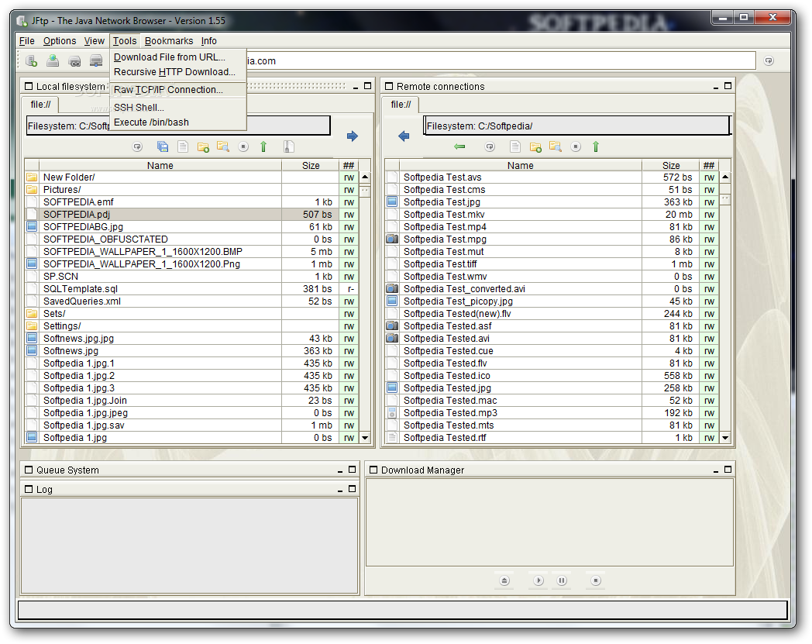
Task: Open the Options menu
Action: pyautogui.click(x=60, y=41)
